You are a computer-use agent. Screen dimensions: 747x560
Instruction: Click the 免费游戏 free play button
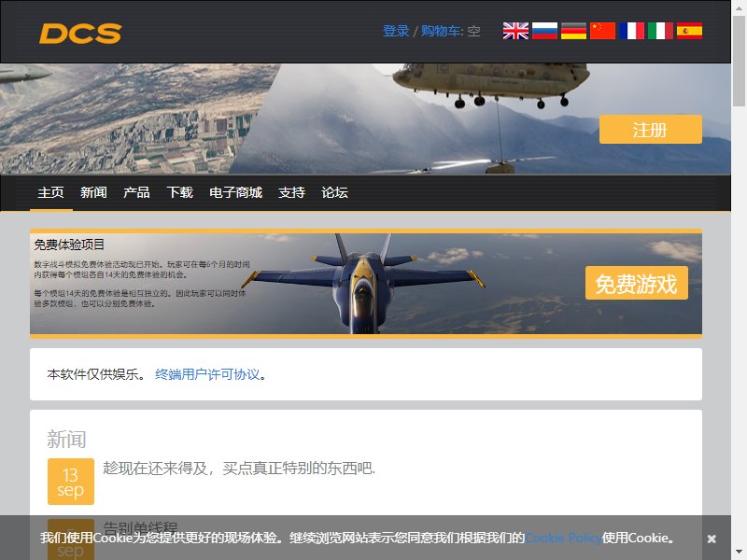(637, 284)
